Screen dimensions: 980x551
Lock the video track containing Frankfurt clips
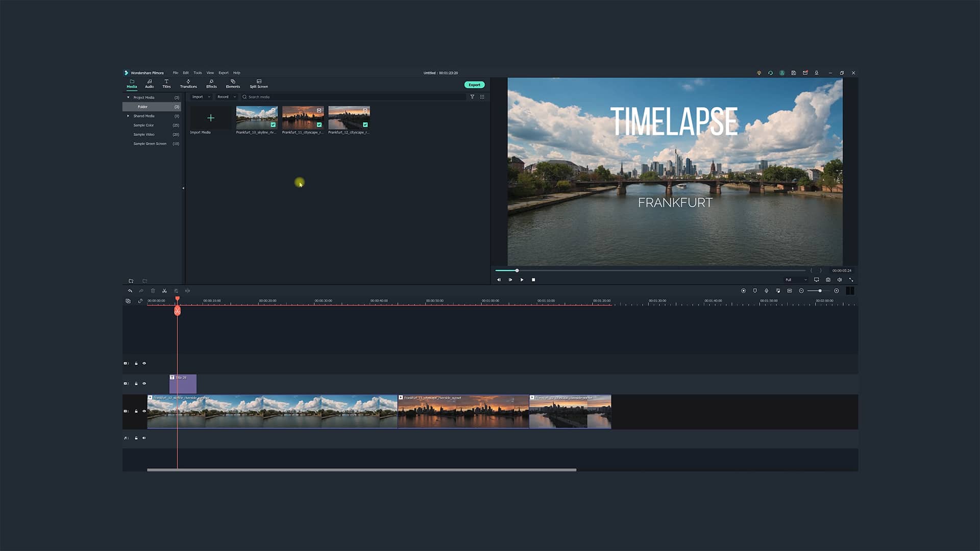tap(136, 411)
